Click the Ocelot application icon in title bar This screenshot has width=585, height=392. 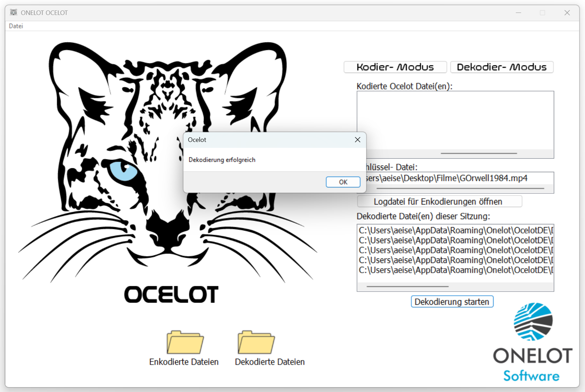pyautogui.click(x=14, y=12)
